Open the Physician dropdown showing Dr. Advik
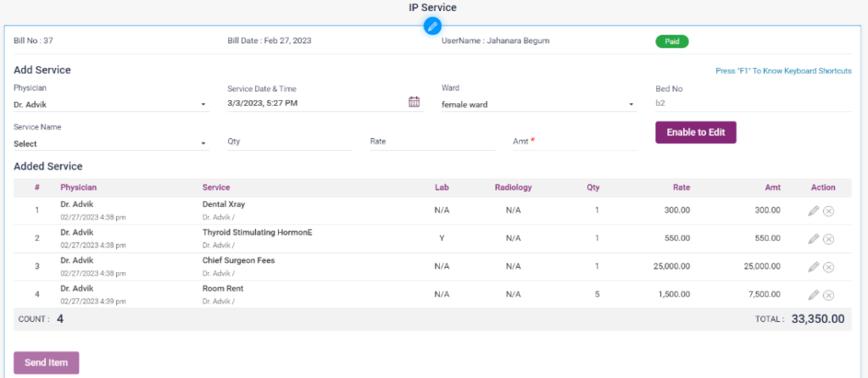The height and width of the screenshot is (378, 868). [110, 104]
